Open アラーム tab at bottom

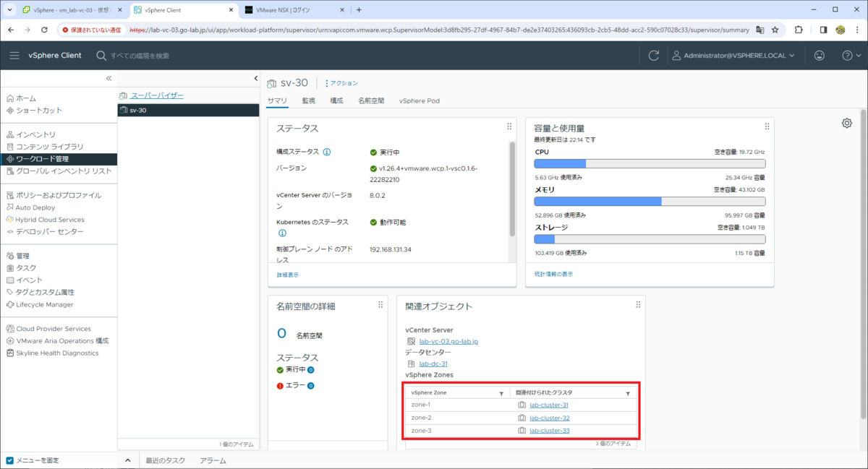tap(213, 460)
